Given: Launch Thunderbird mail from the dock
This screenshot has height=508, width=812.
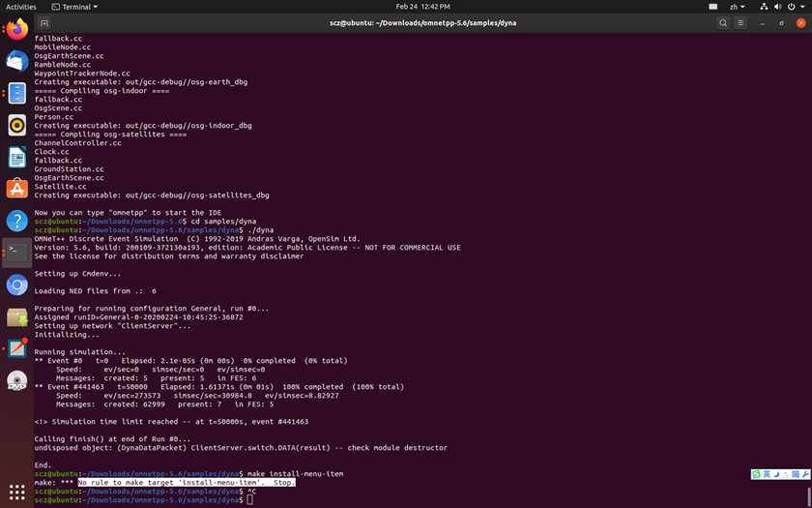Looking at the screenshot, I should 17,61.
